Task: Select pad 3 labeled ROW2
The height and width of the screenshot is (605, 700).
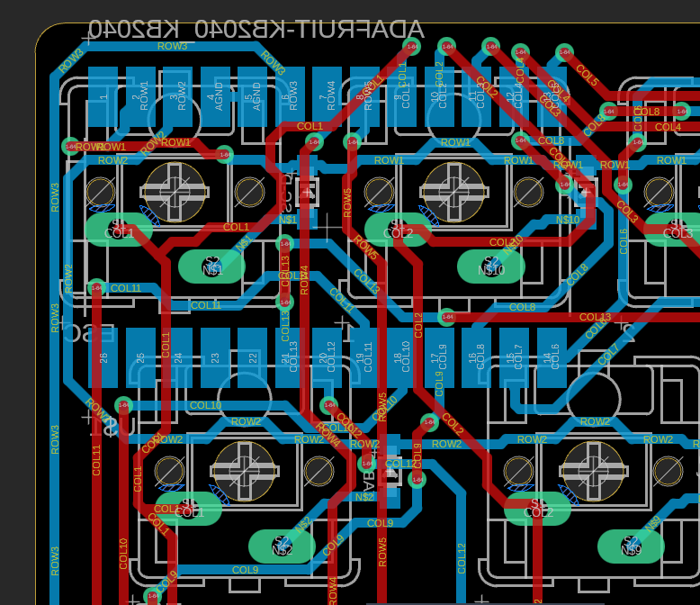Action: [178, 96]
